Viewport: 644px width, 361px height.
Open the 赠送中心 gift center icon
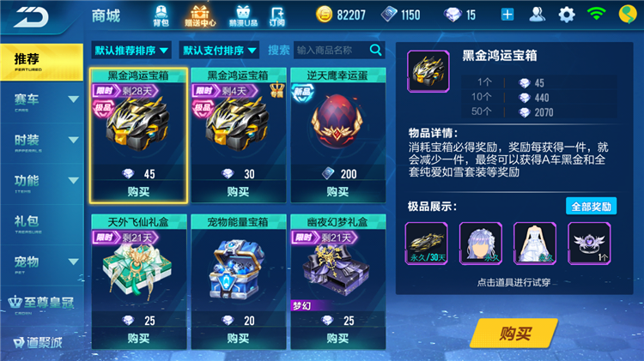tap(200, 16)
